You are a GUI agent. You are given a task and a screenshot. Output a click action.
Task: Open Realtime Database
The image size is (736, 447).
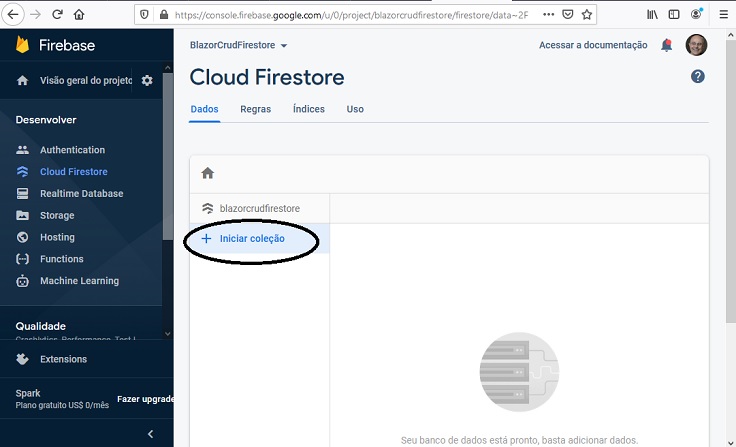click(81, 193)
